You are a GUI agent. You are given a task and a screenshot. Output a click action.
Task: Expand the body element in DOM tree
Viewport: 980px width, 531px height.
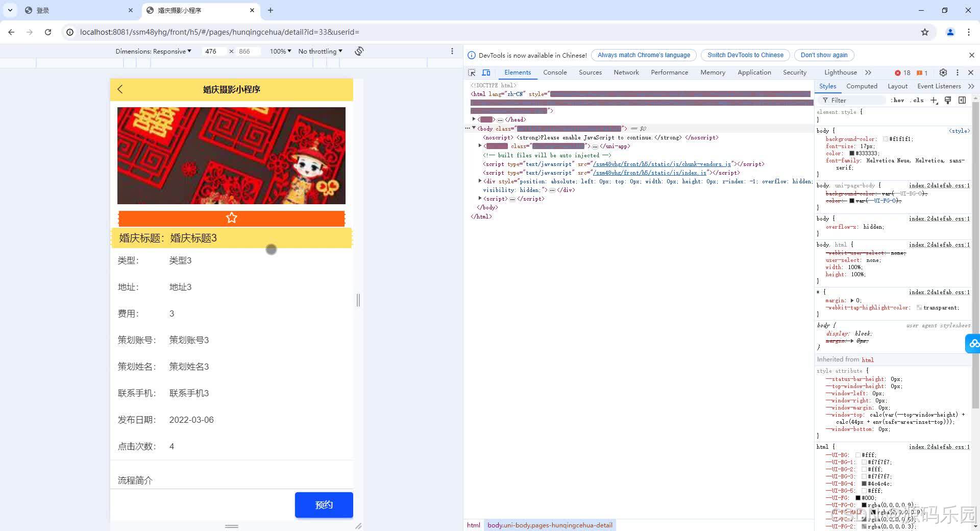(x=474, y=129)
